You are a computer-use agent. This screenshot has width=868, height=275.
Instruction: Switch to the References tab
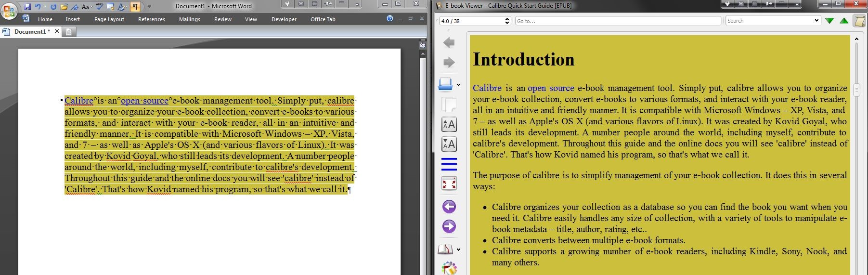pos(152,19)
